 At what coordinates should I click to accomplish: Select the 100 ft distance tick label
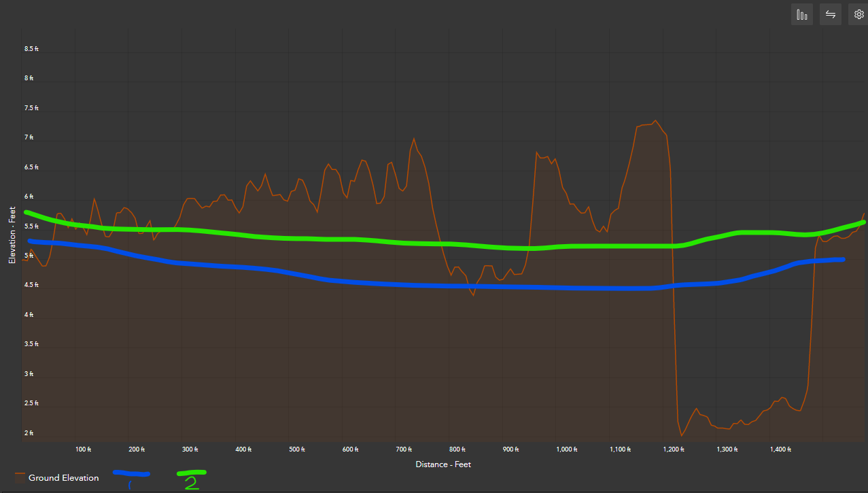(x=83, y=449)
